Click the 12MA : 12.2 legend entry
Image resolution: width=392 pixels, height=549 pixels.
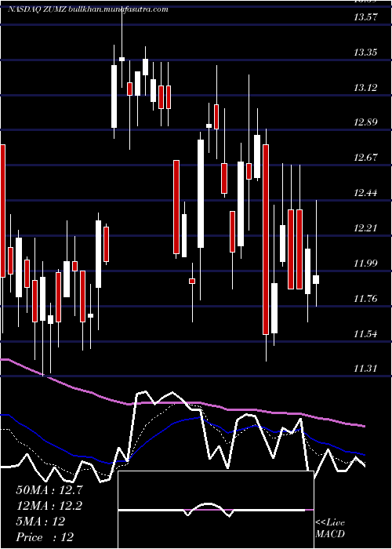pyautogui.click(x=49, y=506)
